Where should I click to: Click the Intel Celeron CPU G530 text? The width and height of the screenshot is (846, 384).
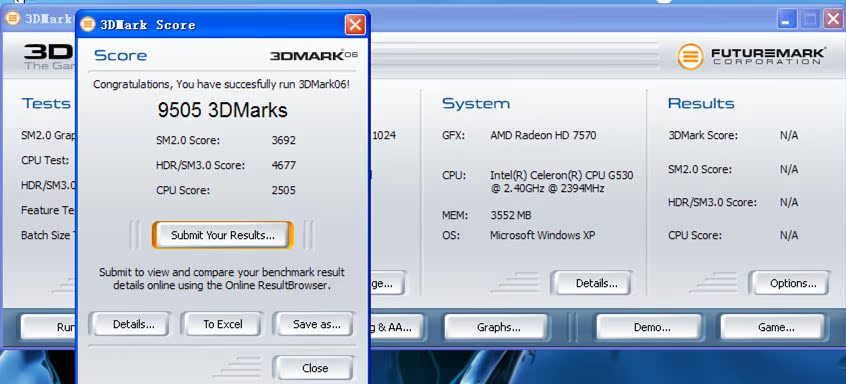(562, 182)
